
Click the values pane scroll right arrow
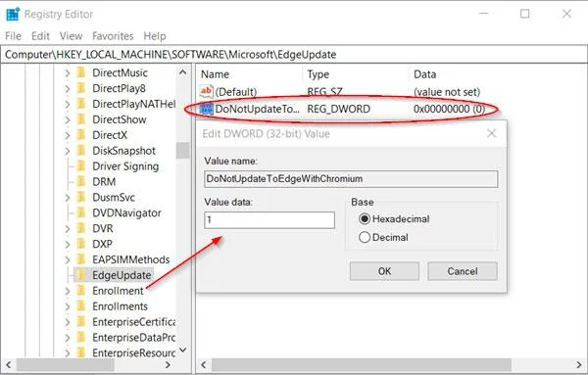[579, 364]
